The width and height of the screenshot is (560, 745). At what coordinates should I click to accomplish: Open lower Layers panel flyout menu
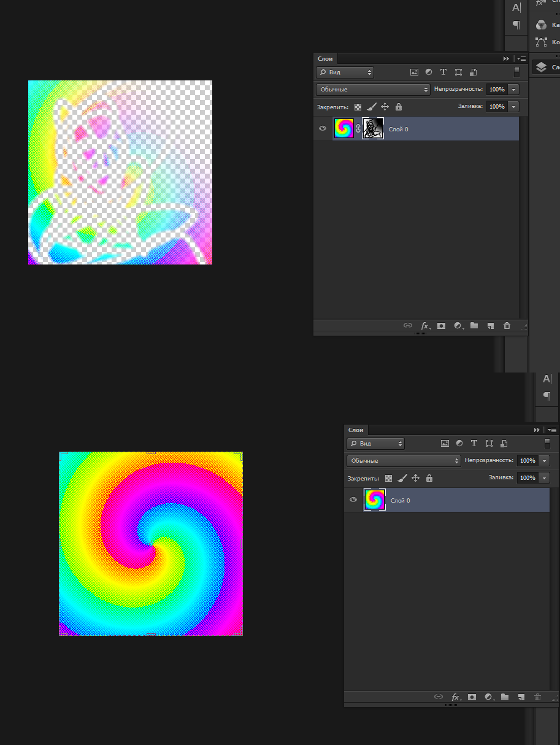[x=552, y=430]
